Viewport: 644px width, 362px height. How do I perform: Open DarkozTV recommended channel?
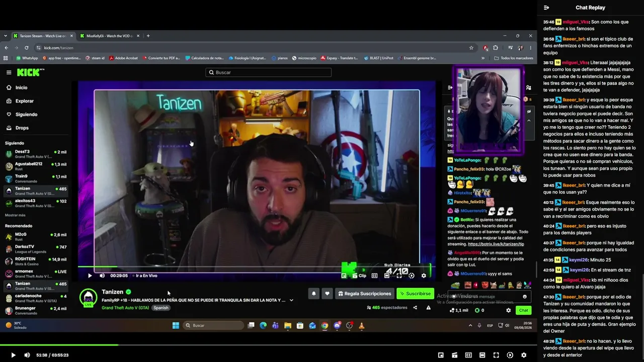36,249
